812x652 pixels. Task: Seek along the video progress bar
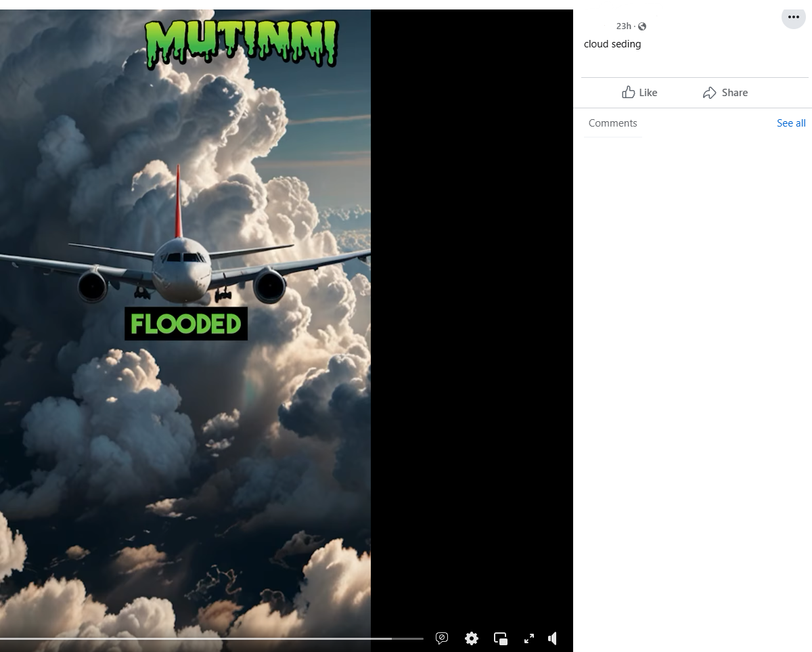(x=212, y=638)
